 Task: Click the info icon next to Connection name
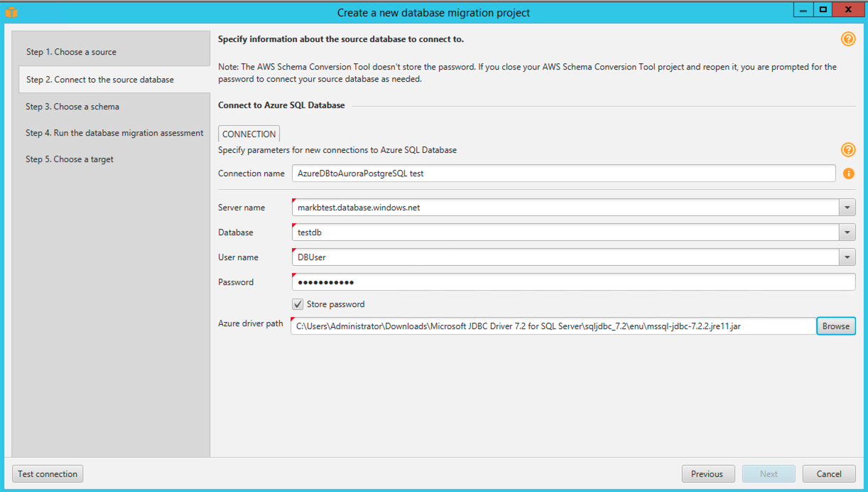coord(850,173)
